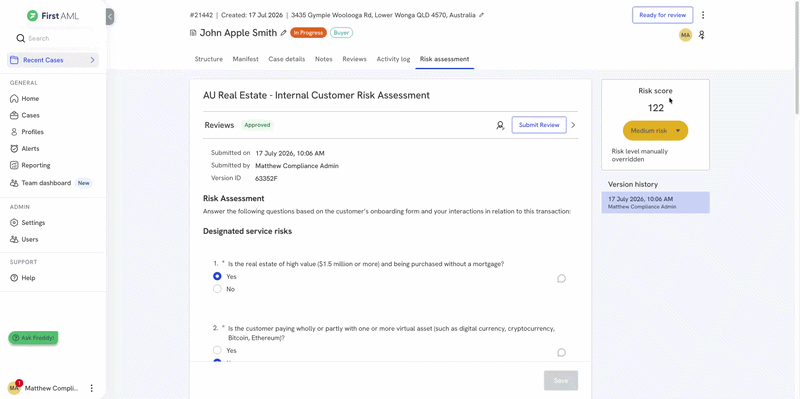Edit the name John Apple Smith pencil icon

[x=283, y=33]
